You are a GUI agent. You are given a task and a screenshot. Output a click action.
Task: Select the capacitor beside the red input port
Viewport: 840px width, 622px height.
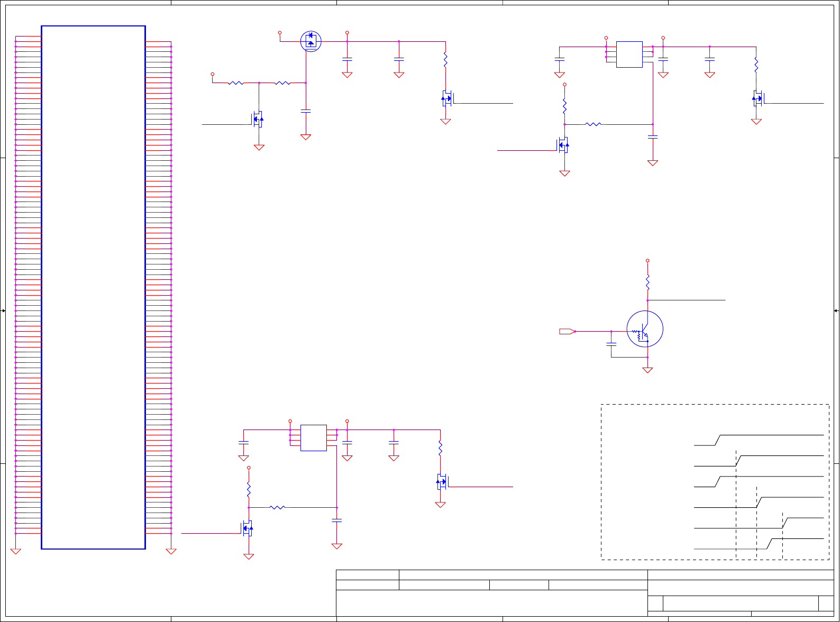pyautogui.click(x=611, y=344)
